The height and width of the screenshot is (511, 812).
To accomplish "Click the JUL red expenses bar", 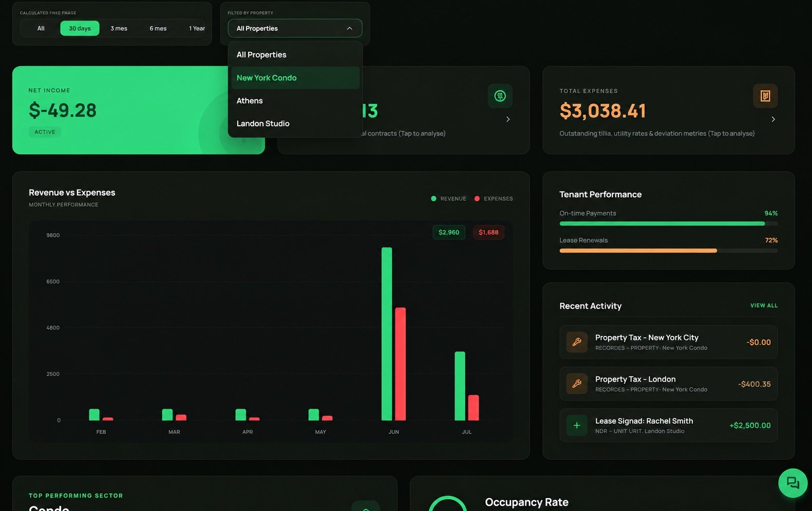I will pos(474,408).
